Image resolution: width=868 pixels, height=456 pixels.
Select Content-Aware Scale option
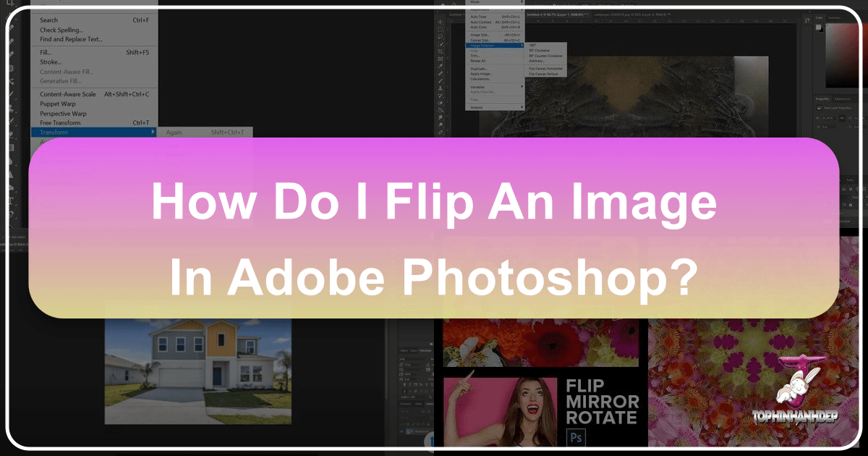(68, 94)
